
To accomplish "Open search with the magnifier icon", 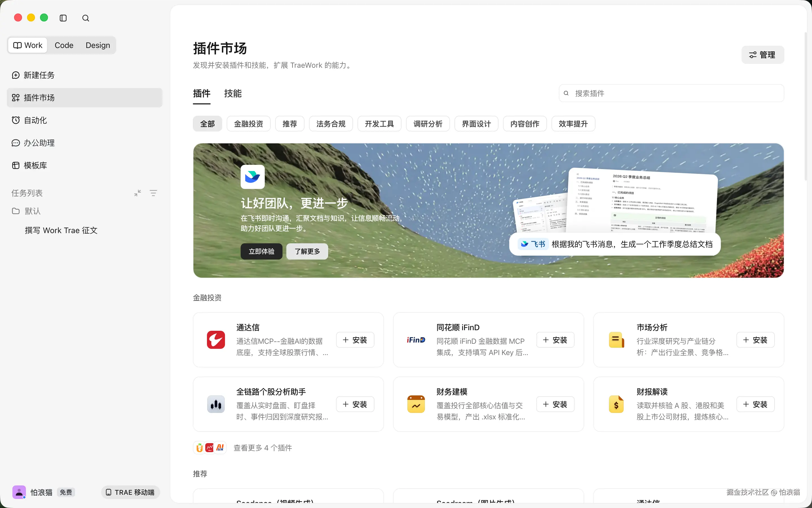I will click(85, 18).
